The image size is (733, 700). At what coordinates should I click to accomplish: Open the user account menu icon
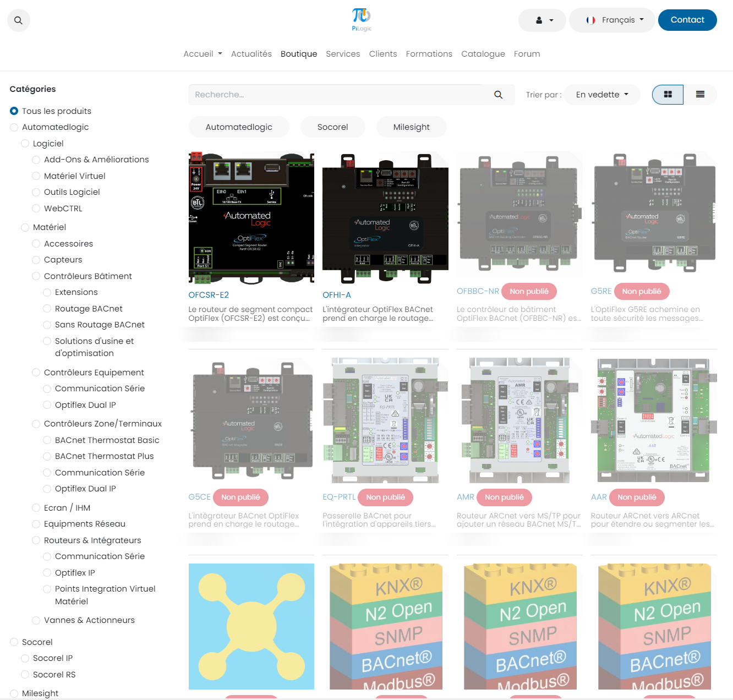542,20
